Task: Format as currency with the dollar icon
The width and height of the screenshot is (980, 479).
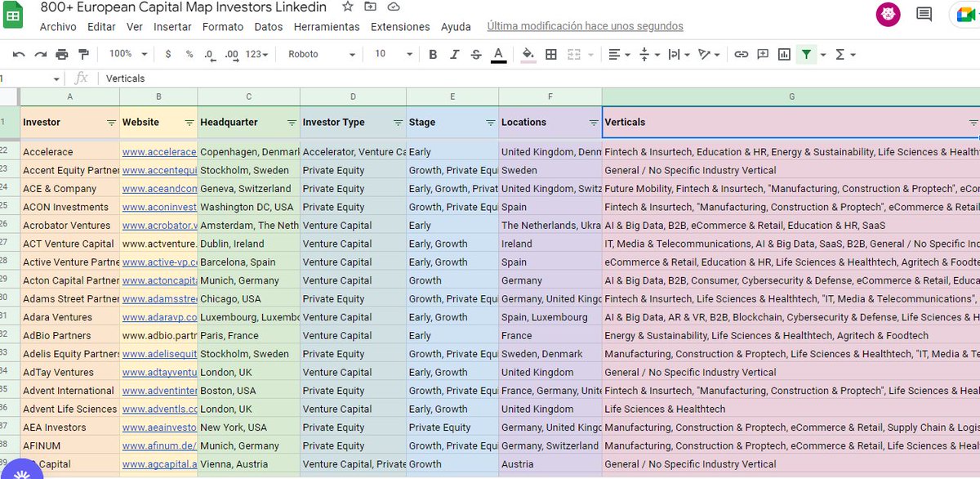Action: pos(168,55)
